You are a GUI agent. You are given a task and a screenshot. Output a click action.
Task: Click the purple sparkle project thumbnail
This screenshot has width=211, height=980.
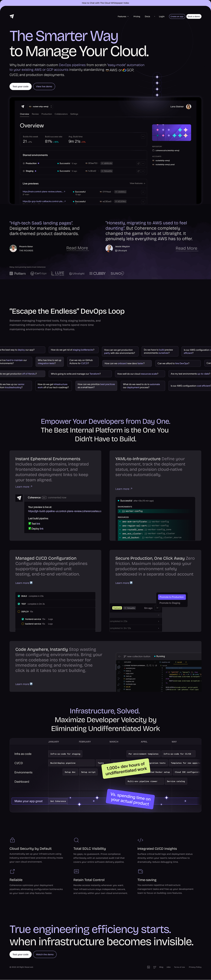point(171,133)
